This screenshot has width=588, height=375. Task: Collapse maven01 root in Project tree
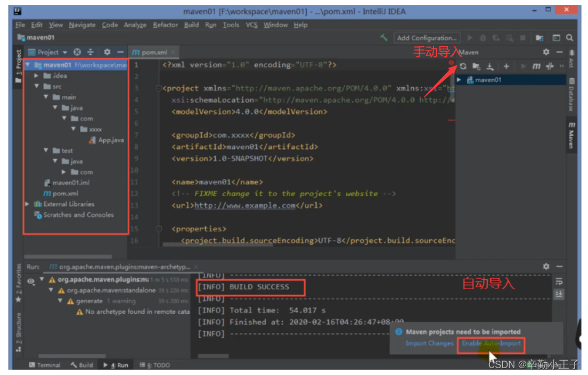[28, 65]
